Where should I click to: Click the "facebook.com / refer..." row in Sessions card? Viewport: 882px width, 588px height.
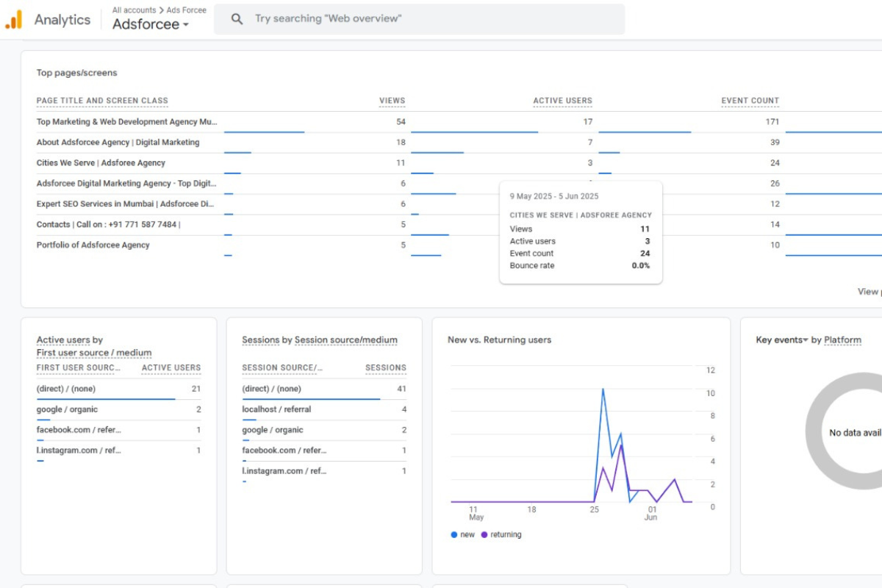(324, 451)
